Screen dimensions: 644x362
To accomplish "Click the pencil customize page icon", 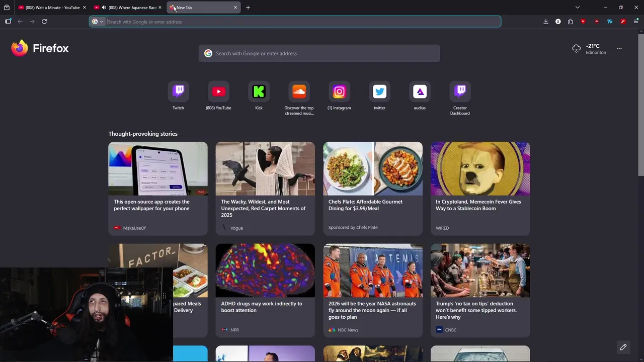I will point(623,347).
